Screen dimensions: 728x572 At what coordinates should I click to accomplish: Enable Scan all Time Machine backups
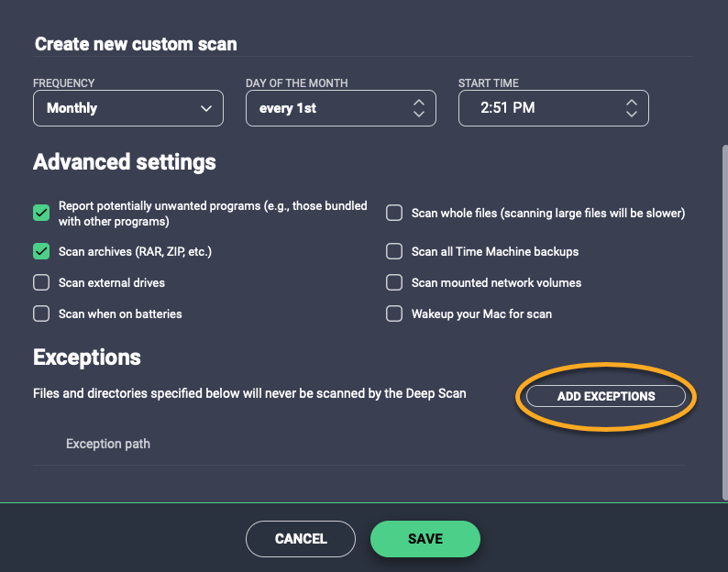[394, 251]
